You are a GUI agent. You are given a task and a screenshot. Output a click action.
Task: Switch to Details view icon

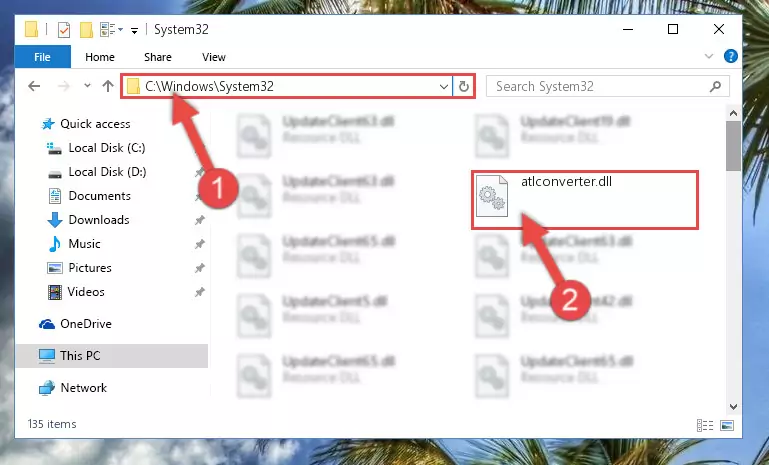[705, 425]
